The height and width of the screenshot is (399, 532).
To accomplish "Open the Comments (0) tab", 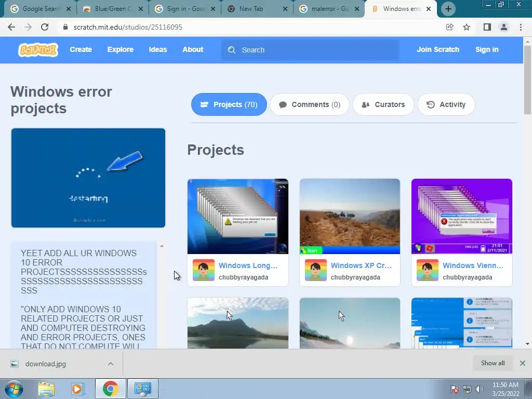I will (x=310, y=104).
